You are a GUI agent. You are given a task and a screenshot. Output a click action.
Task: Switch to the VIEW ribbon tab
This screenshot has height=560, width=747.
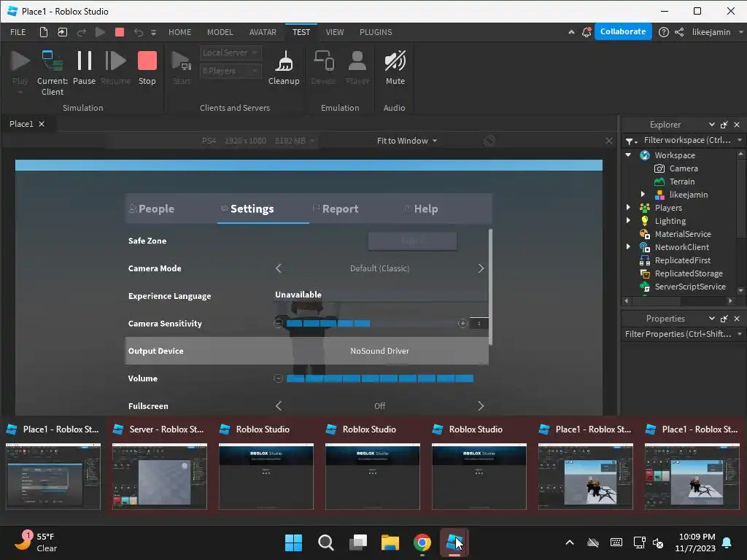pos(334,32)
